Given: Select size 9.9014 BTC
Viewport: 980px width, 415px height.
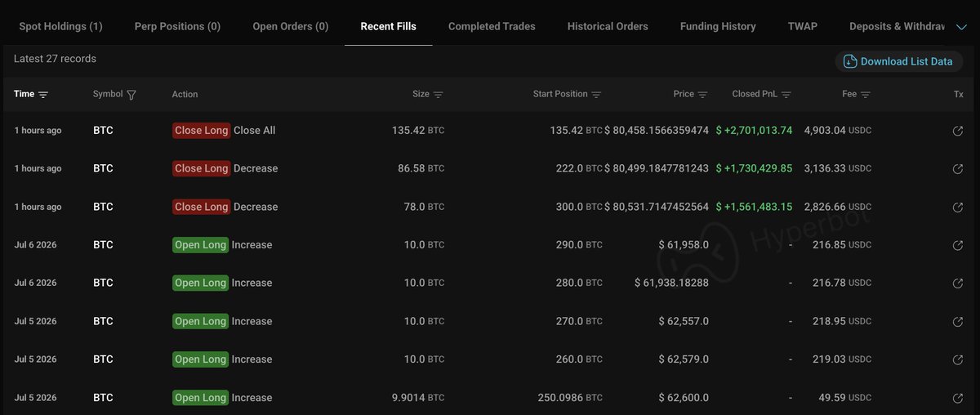Looking at the screenshot, I should [418, 398].
